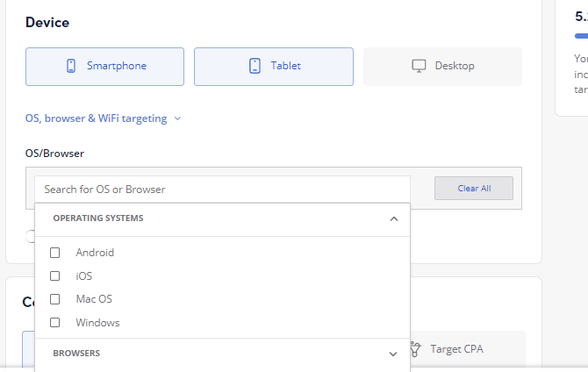Enable the Windows checkbox
Image resolution: width=588 pixels, height=372 pixels.
tap(54, 323)
